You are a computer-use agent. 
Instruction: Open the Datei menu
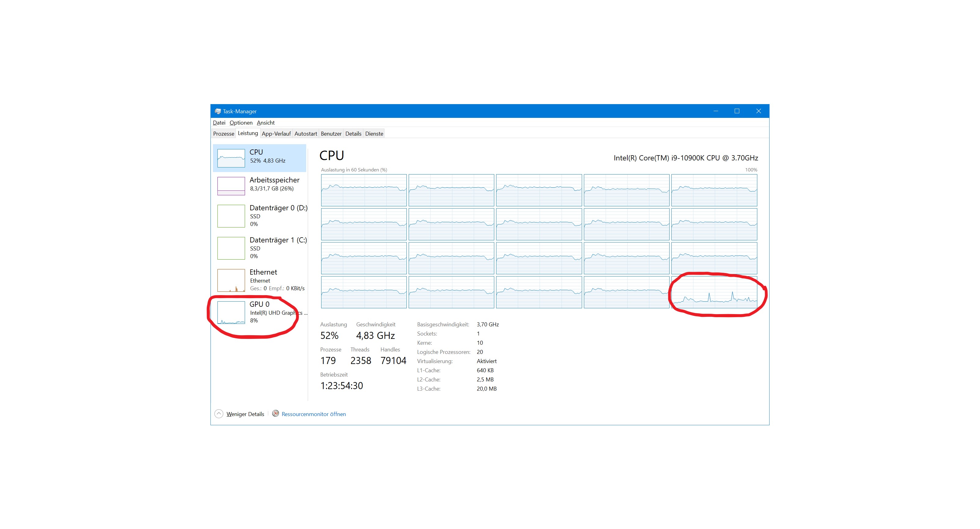tap(219, 123)
